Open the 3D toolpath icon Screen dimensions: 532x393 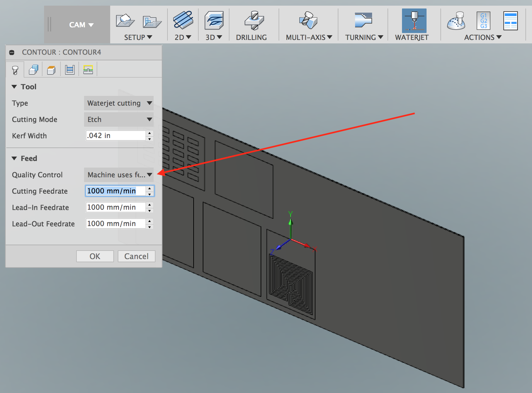[214, 21]
